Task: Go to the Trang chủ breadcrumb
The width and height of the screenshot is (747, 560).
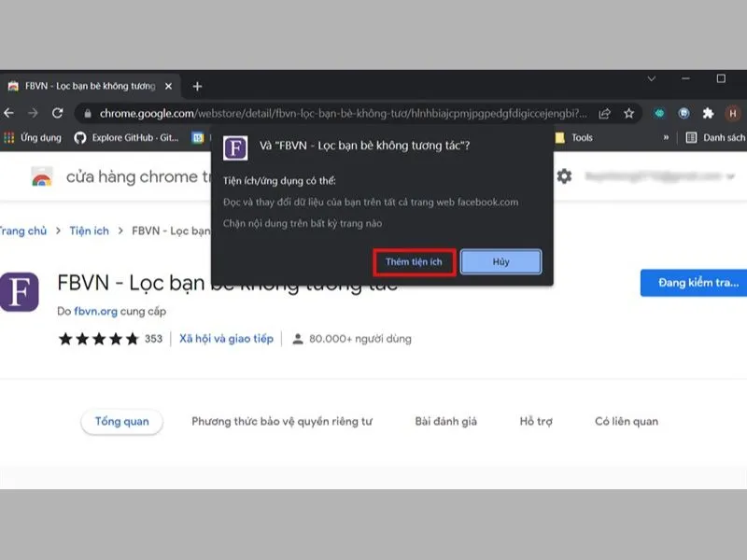Action: click(22, 231)
